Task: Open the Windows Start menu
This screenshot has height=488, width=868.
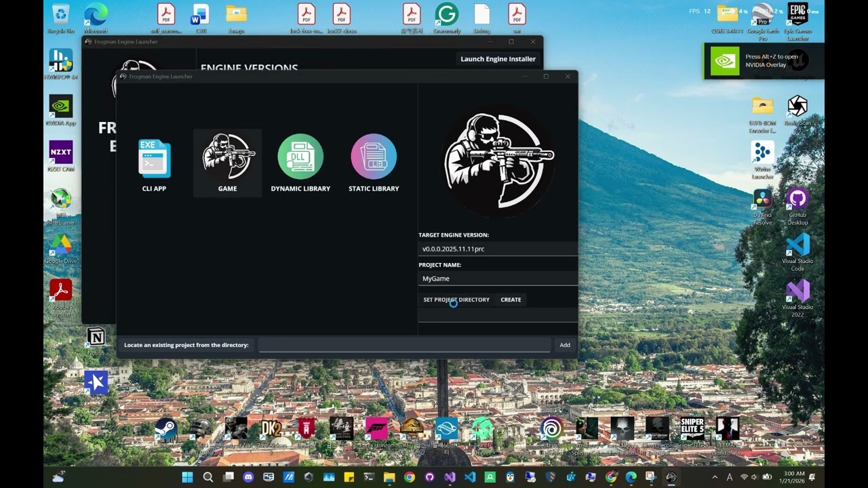Action: coord(187,477)
